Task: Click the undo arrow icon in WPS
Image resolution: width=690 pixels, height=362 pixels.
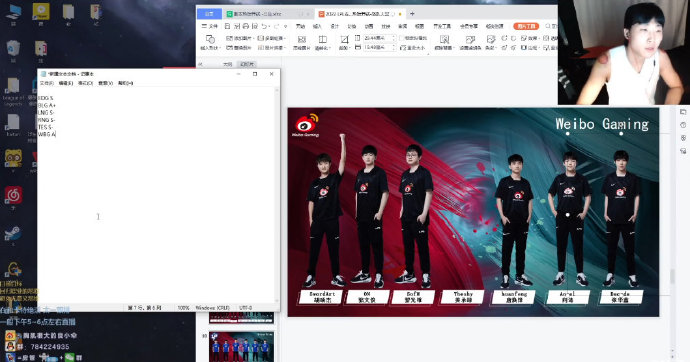Action: [x=264, y=26]
